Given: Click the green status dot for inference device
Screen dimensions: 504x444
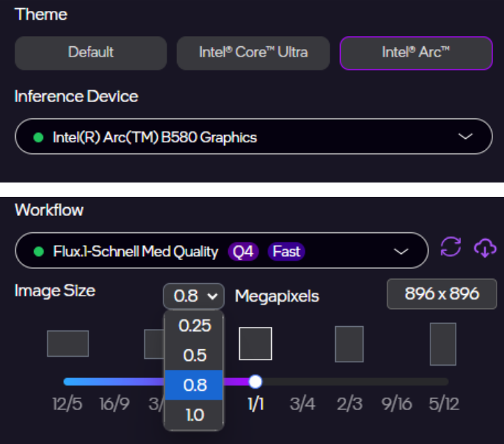Looking at the screenshot, I should tap(38, 138).
